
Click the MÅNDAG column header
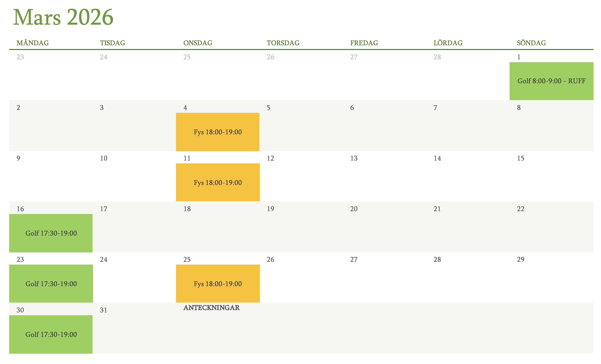point(33,43)
